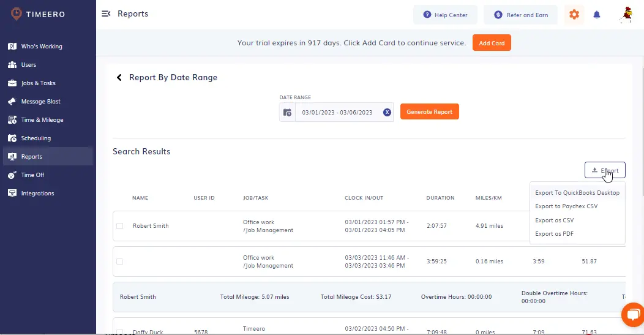Click the JOB/TASK column header
Screen dimensions: 644x335
tap(255, 198)
